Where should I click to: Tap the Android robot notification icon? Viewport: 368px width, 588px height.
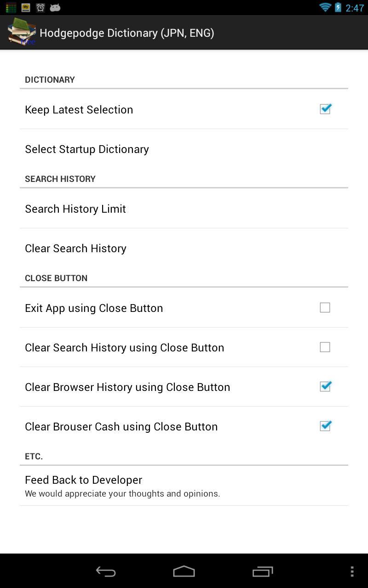[55, 7]
